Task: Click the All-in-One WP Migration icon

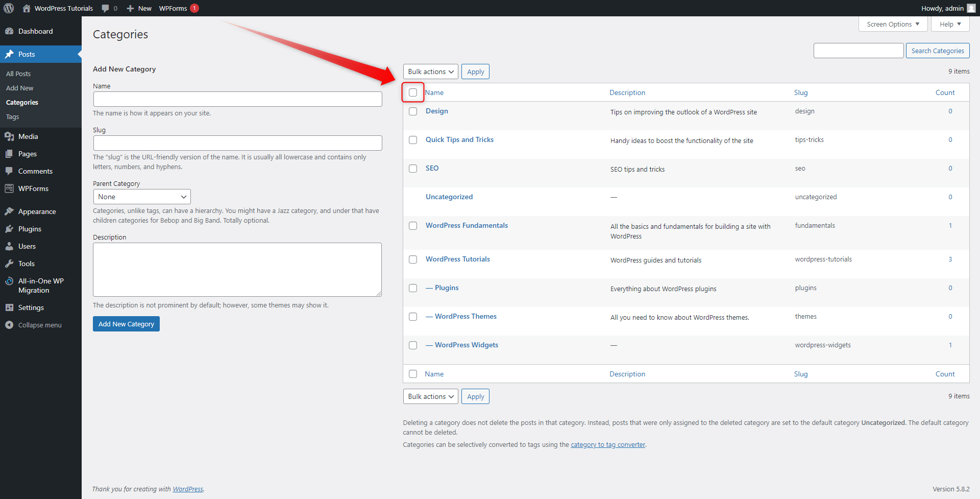Action: [x=9, y=281]
